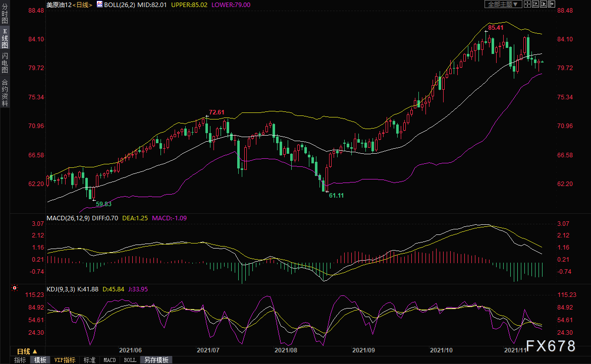Switch to the 分时图 side tab

pos(5,14)
